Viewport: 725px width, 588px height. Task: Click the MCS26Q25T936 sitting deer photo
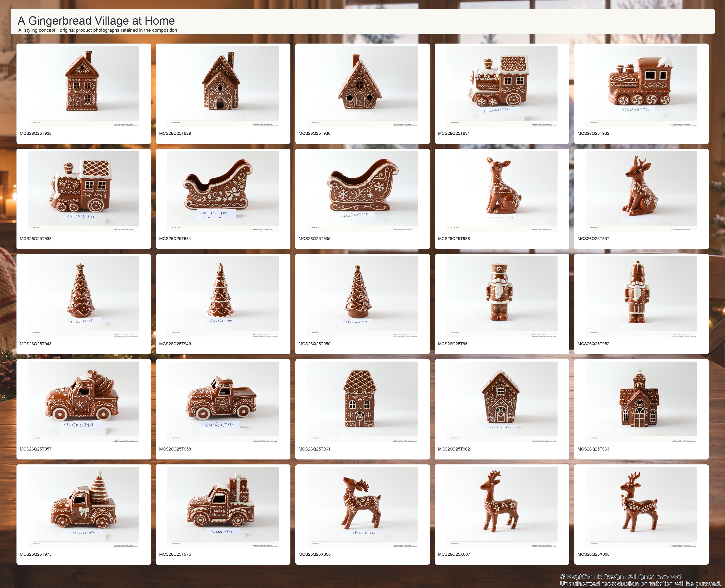502,192
